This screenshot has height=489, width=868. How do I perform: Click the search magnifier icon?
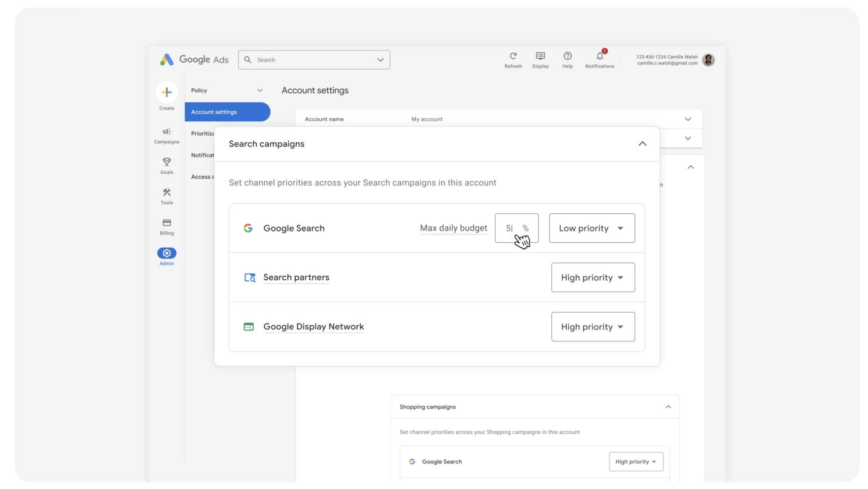coord(248,59)
